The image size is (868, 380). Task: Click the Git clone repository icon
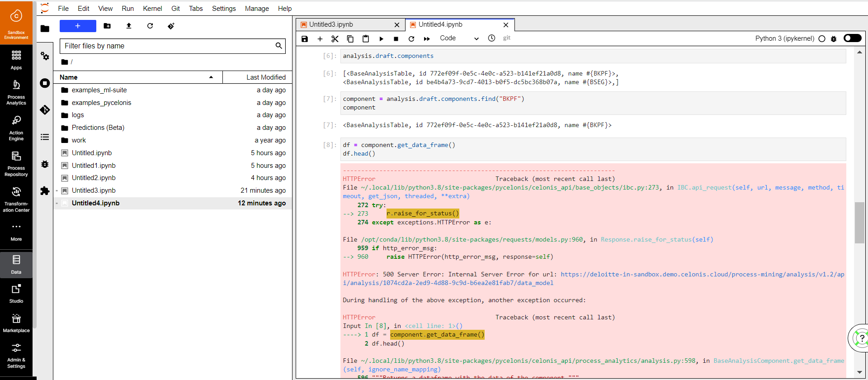(x=171, y=26)
